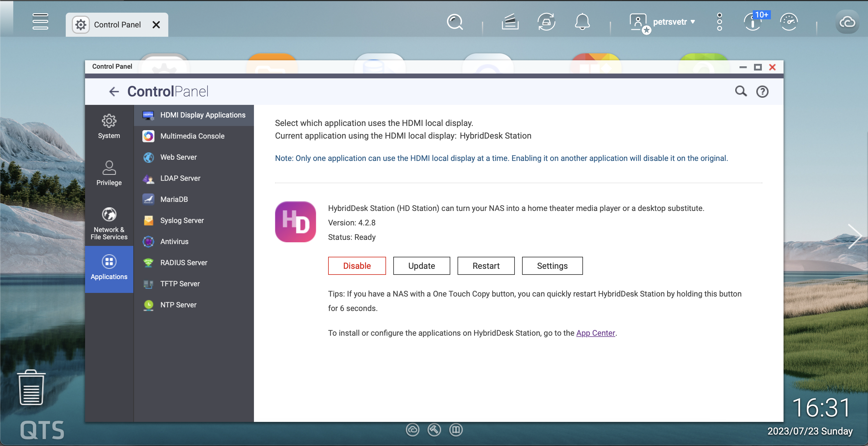Viewport: 868px width, 446px height.
Task: Click the back arrow beside ControlPanel
Action: (114, 92)
